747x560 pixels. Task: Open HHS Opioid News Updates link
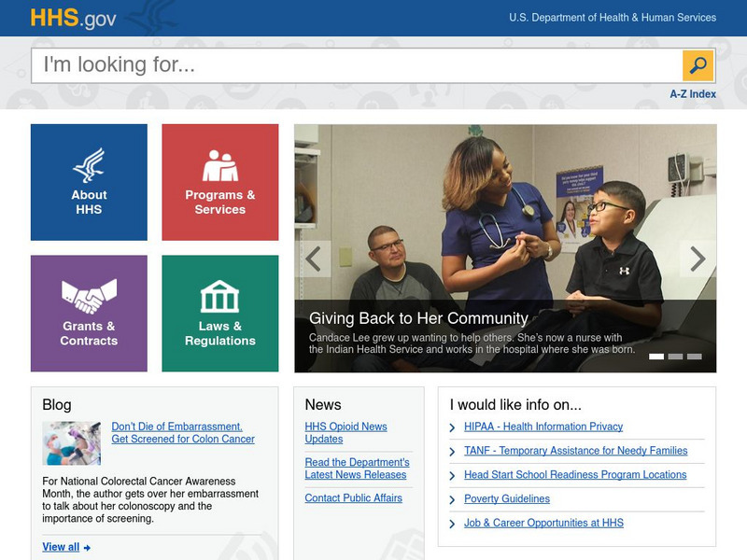tap(345, 433)
